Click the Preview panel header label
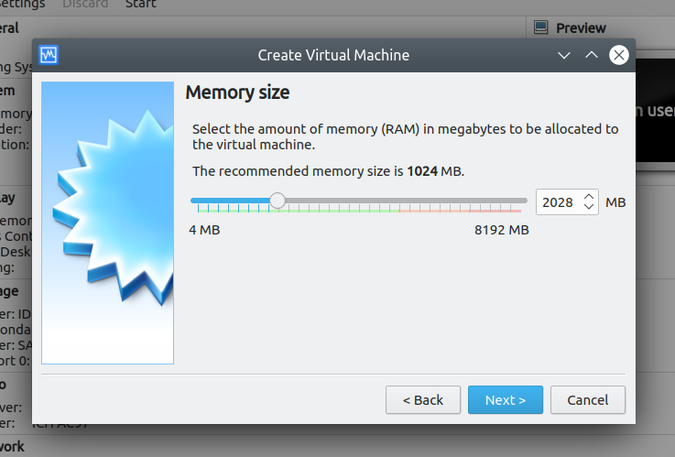The height and width of the screenshot is (457, 675). [581, 28]
